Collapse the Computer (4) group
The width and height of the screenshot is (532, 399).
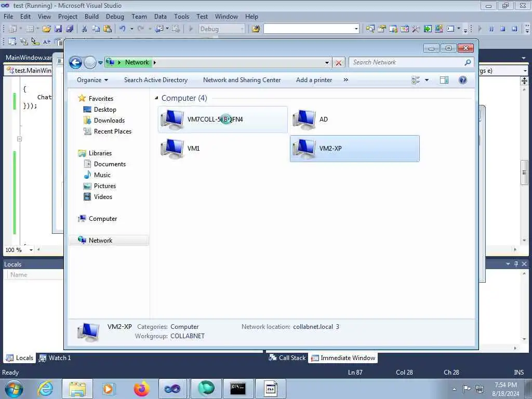156,98
